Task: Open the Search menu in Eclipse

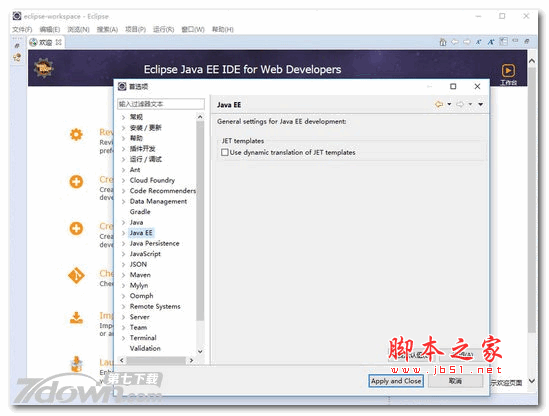Action: tap(107, 29)
